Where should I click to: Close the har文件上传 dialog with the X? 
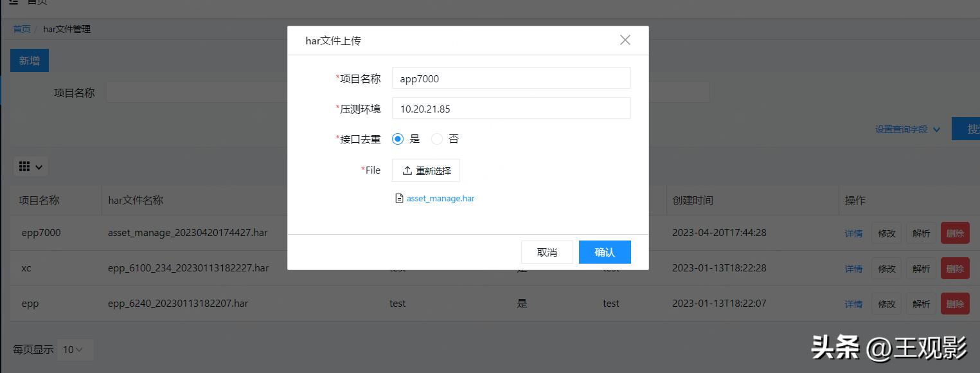pos(624,40)
